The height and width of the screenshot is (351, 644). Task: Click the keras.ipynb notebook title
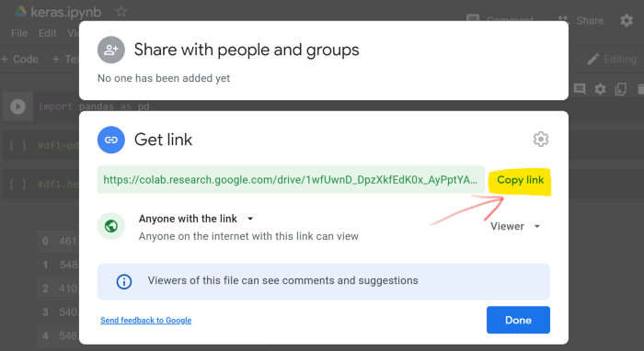coord(66,12)
